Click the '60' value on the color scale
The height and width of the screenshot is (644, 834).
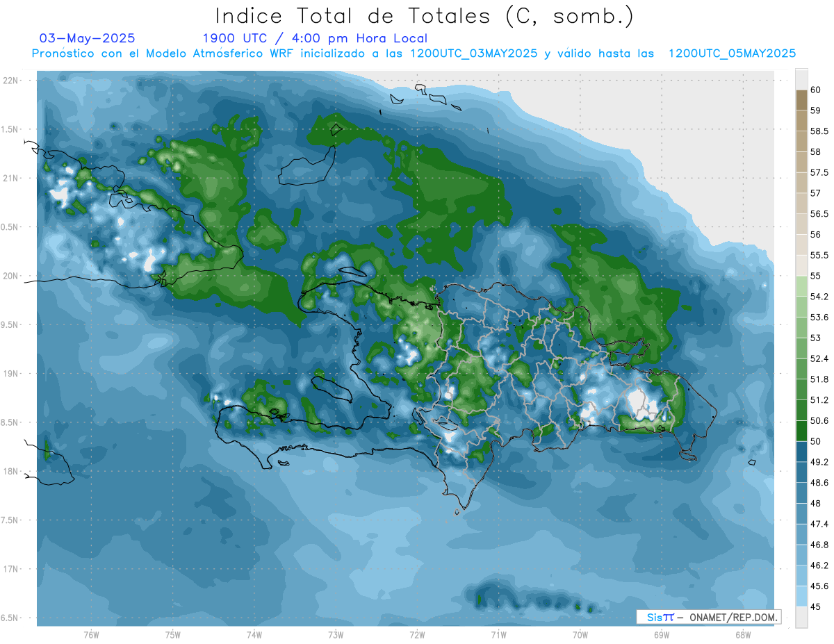tap(816, 90)
